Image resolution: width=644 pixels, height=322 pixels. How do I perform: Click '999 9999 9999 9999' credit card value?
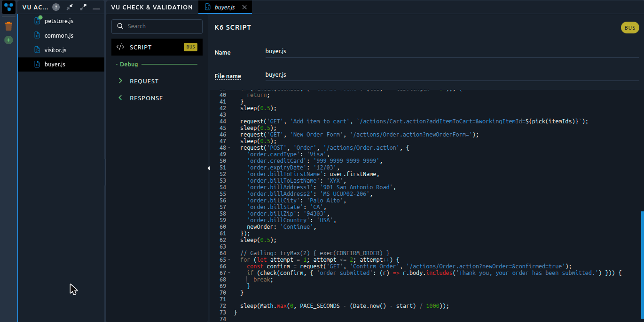click(347, 161)
